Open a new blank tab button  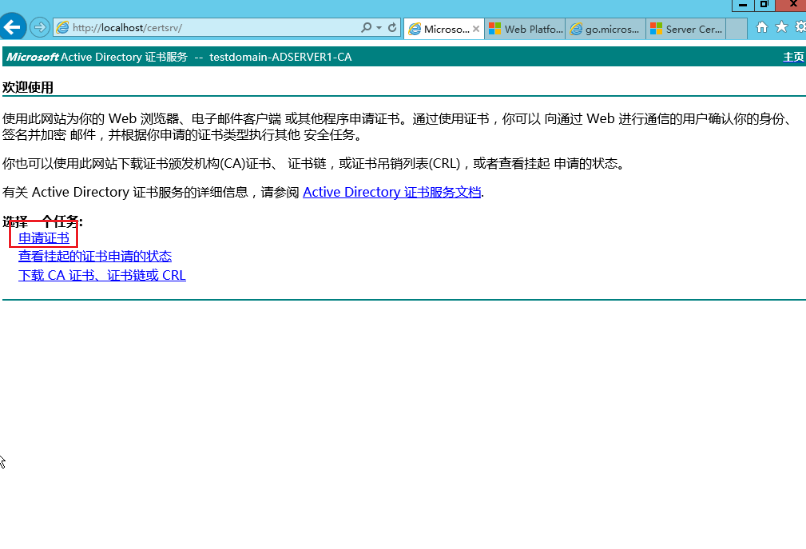click(x=737, y=29)
